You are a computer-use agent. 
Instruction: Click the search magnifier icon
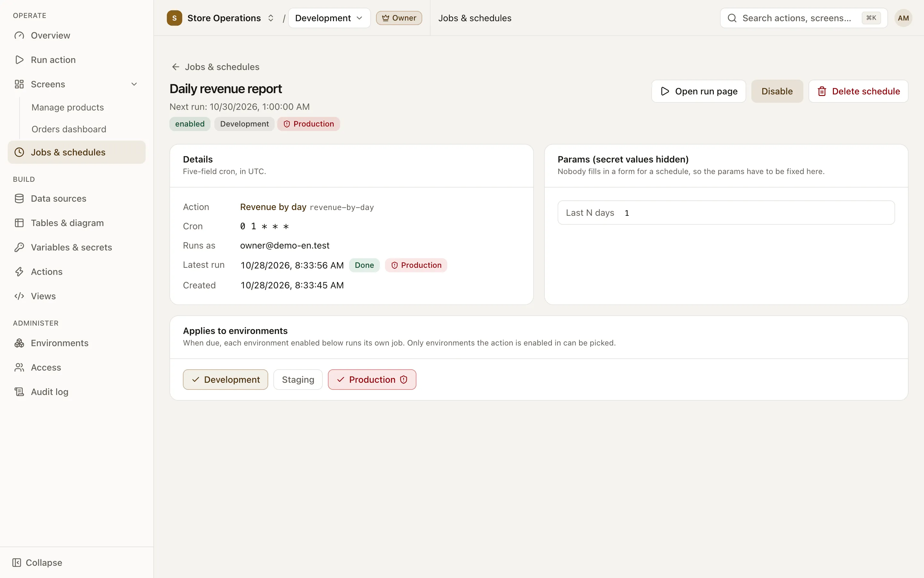(732, 18)
